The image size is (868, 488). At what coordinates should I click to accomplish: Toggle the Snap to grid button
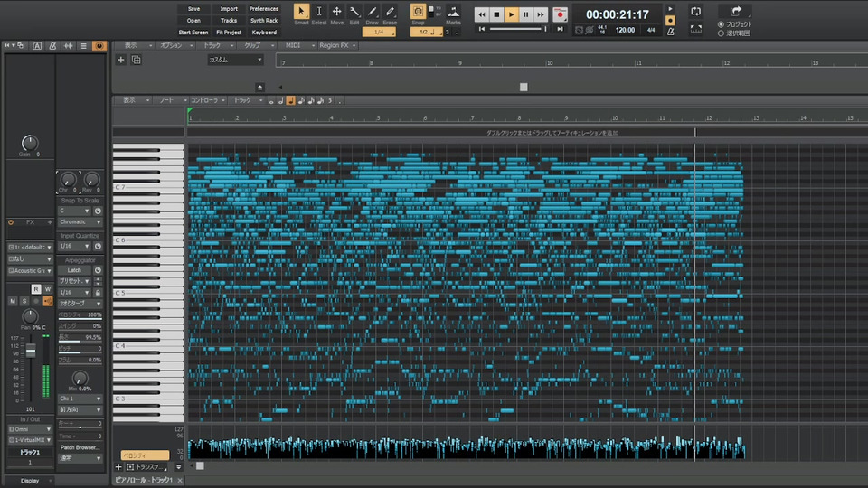click(418, 13)
